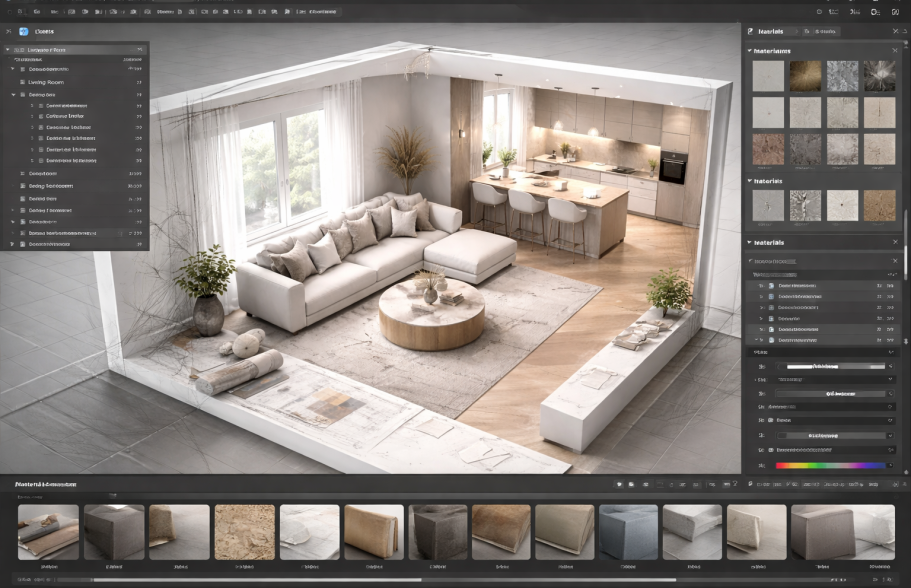Select the golden fiber material swatch
The image size is (911, 588).
[804, 76]
